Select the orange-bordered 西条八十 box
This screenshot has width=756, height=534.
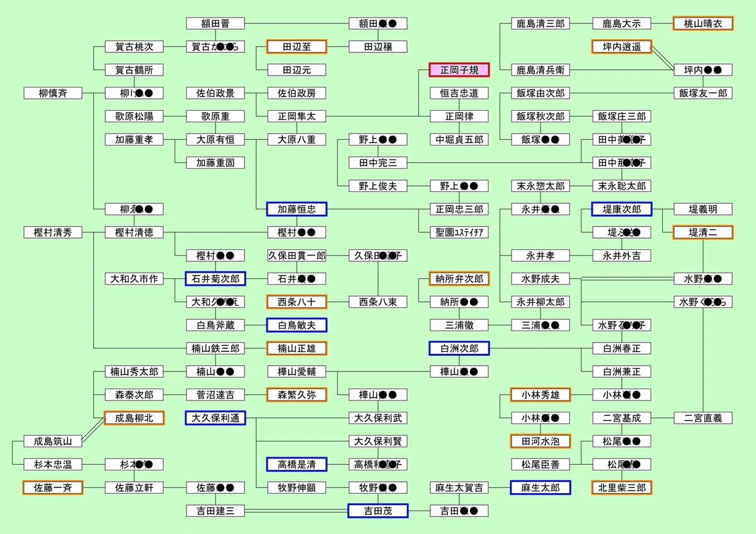[x=297, y=303]
